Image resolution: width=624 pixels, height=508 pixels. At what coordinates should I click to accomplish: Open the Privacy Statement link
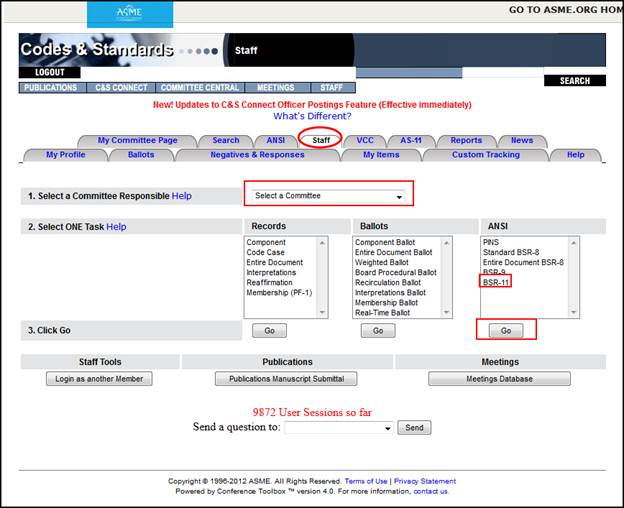[425, 481]
